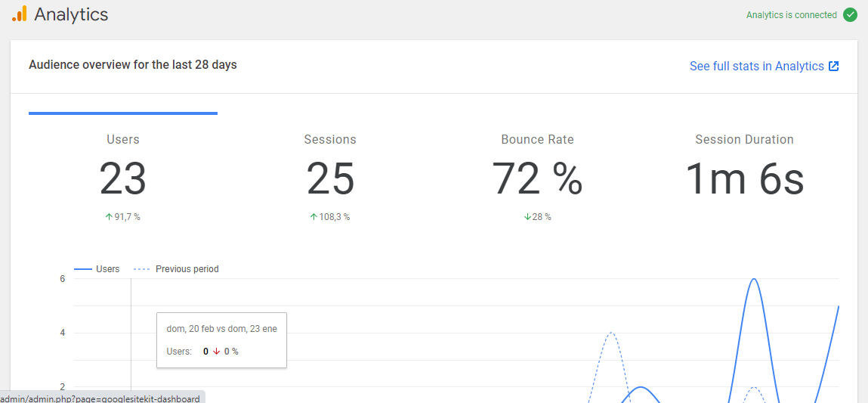The image size is (868, 403).
Task: Click the Analytics title text
Action: 72,14
